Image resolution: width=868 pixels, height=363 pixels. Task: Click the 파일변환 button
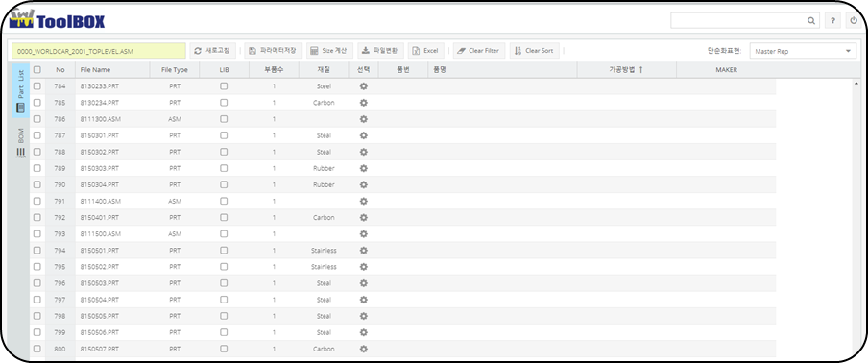click(381, 50)
